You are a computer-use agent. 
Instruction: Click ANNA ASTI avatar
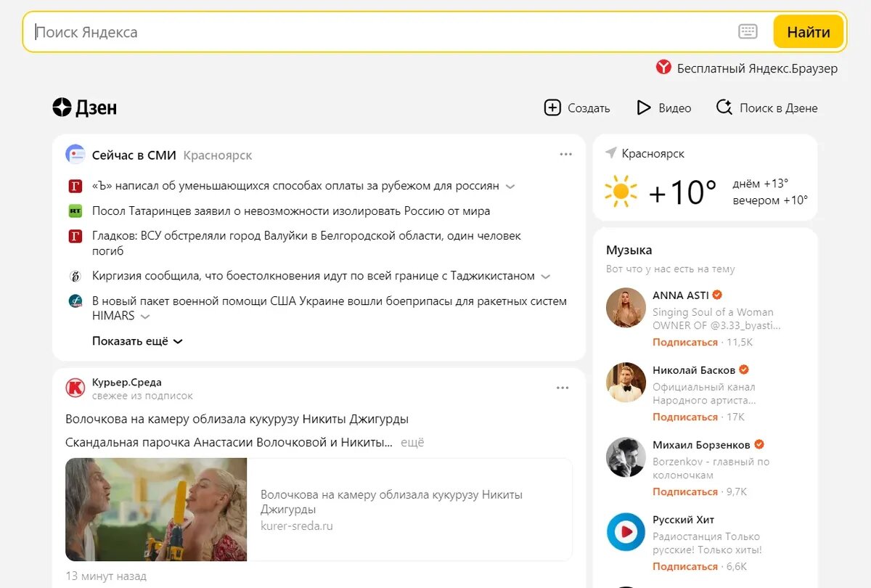tap(626, 307)
